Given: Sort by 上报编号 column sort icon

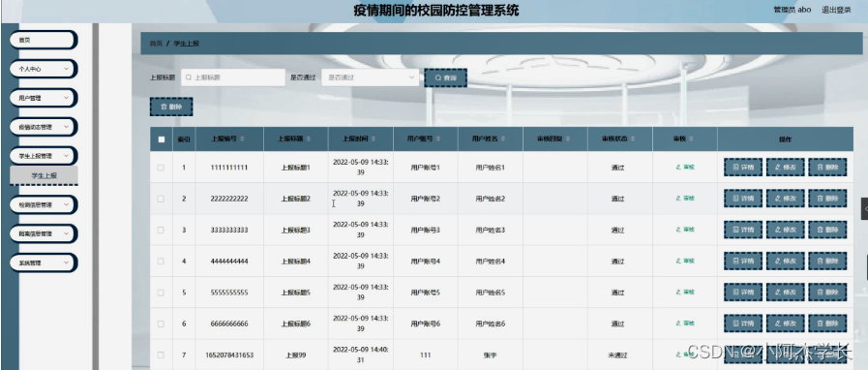Looking at the screenshot, I should coord(242,139).
